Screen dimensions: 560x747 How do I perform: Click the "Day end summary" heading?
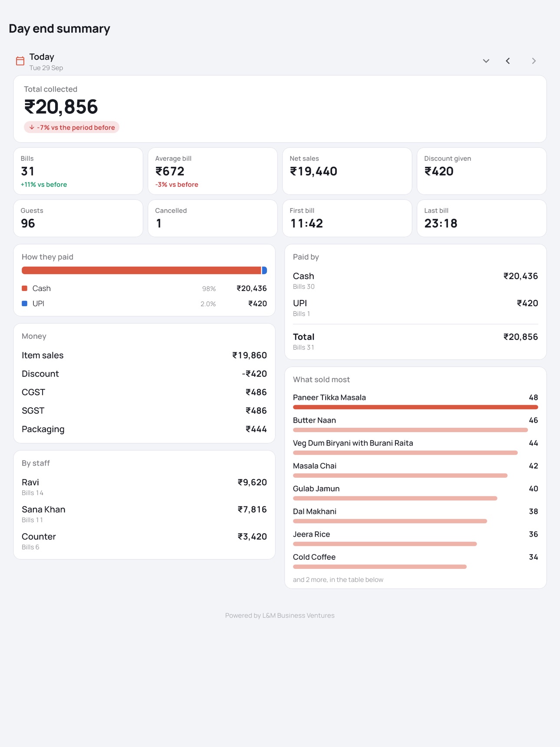[59, 29]
